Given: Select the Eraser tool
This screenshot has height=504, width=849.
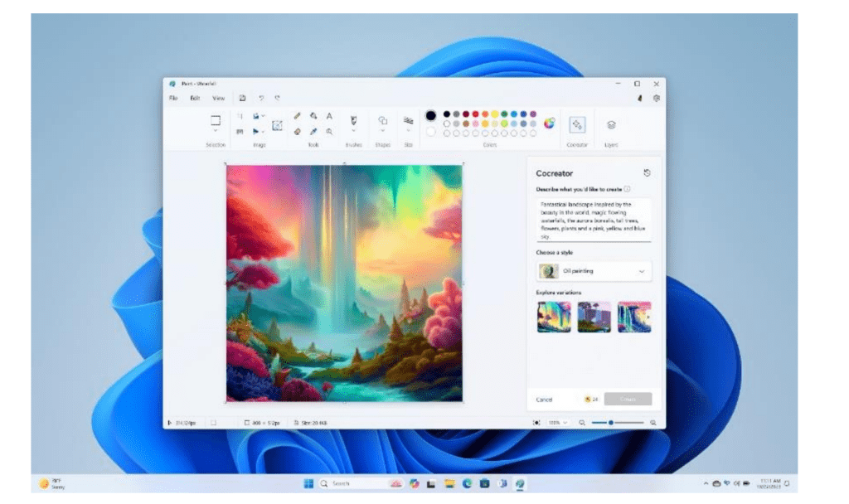Looking at the screenshot, I should pos(298,131).
